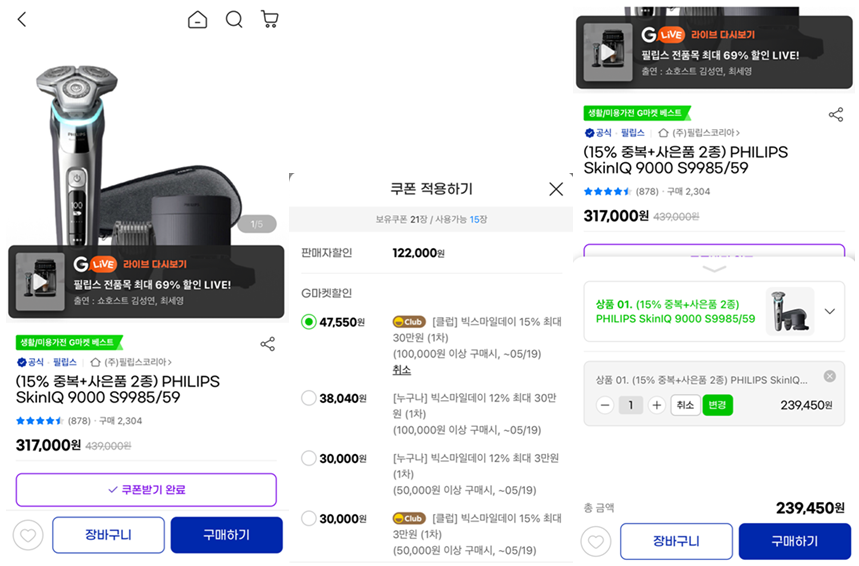Viewport: 859px width, 566px height.
Task: Click 구매하기 button in left panel
Action: (227, 535)
